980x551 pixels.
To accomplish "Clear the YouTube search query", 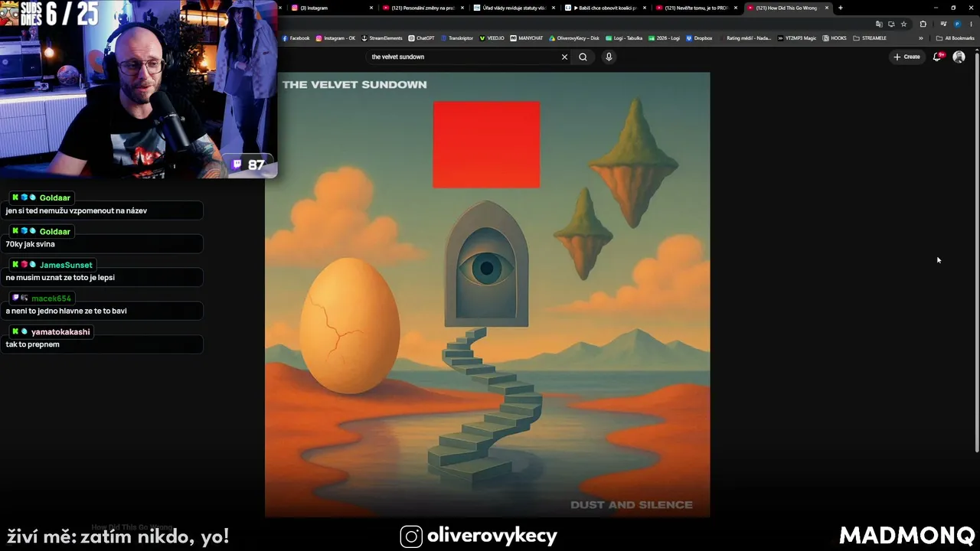I will coord(565,57).
